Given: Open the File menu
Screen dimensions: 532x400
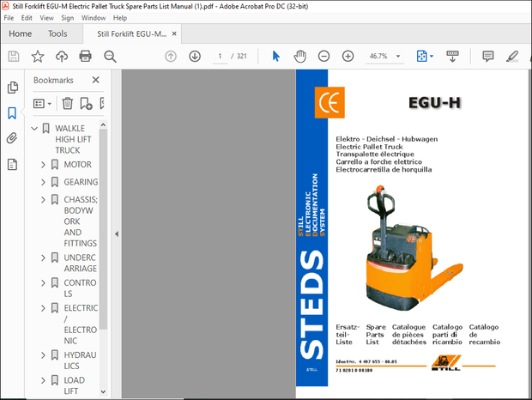Looking at the screenshot, I should click(9, 18).
